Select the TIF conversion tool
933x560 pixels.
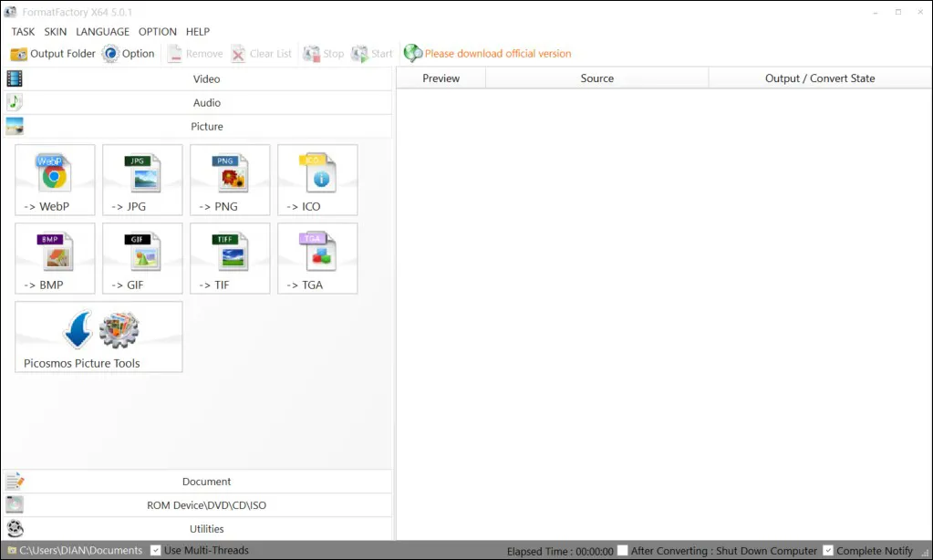pos(230,258)
